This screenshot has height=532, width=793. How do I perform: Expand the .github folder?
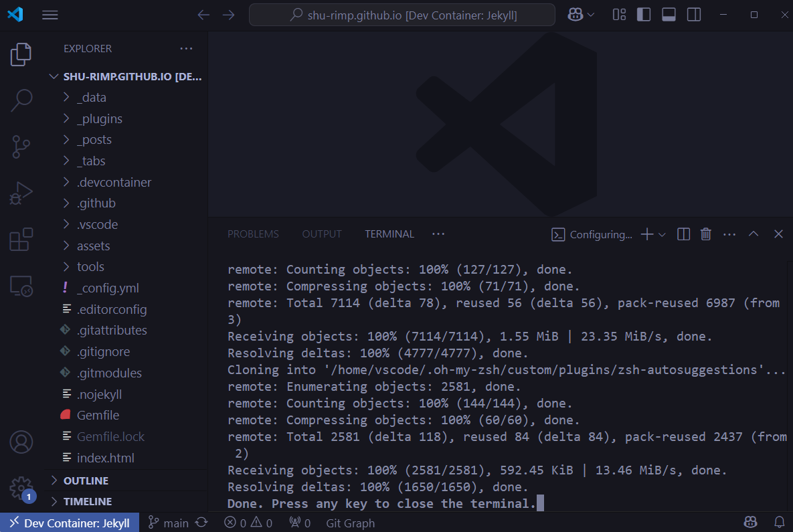(126, 203)
